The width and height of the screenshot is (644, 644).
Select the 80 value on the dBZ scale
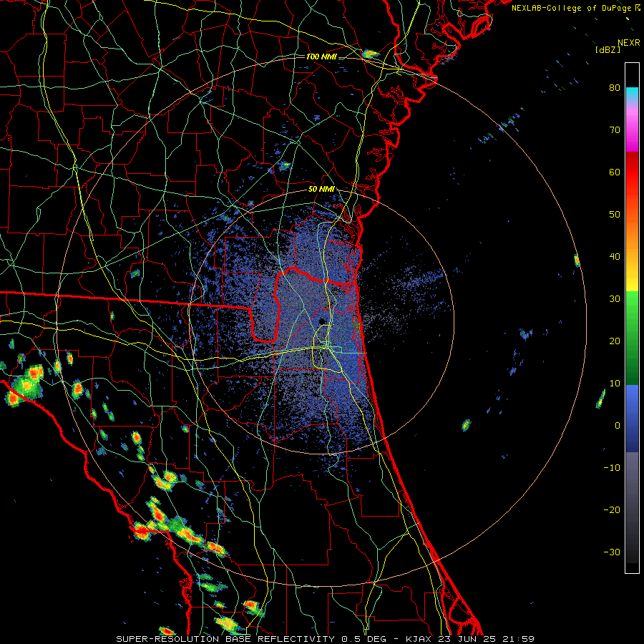615,87
